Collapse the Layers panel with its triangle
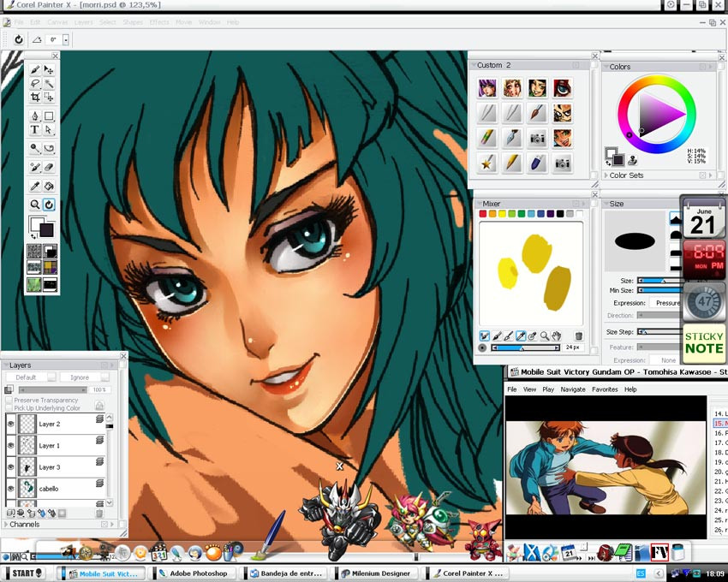Viewport: 728px width, 582px height. coord(6,365)
